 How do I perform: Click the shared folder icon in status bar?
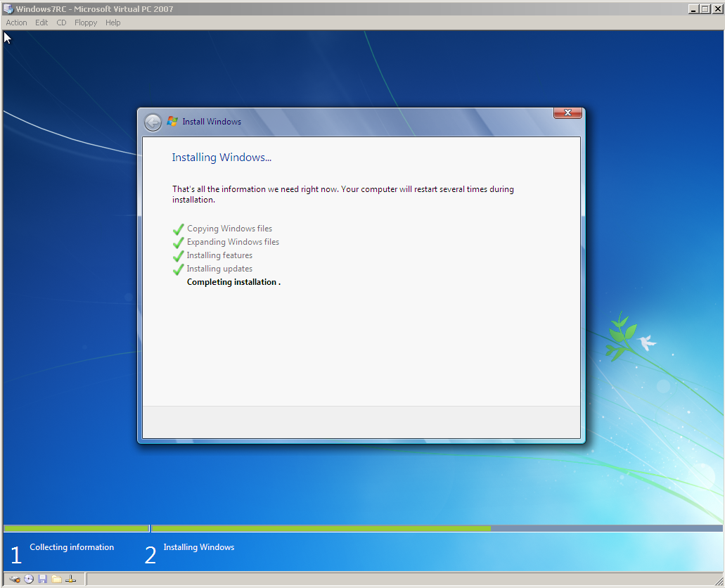(56, 580)
